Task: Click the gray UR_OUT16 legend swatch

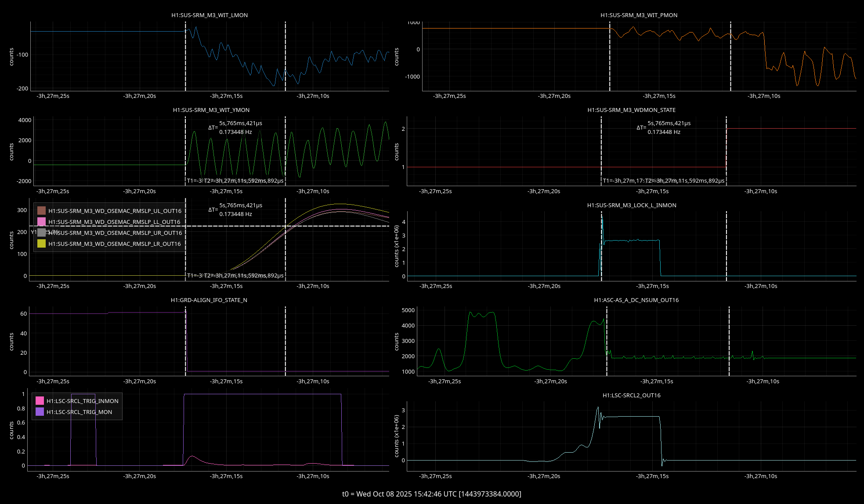Action: coord(41,233)
